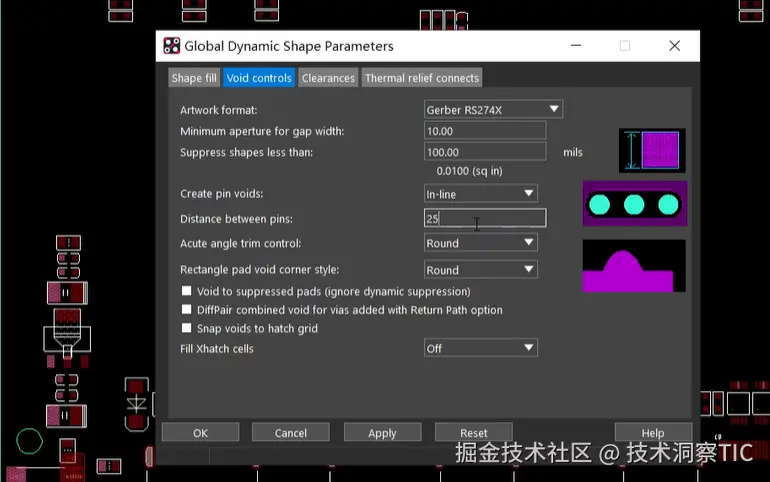Click the Help button

(x=653, y=432)
